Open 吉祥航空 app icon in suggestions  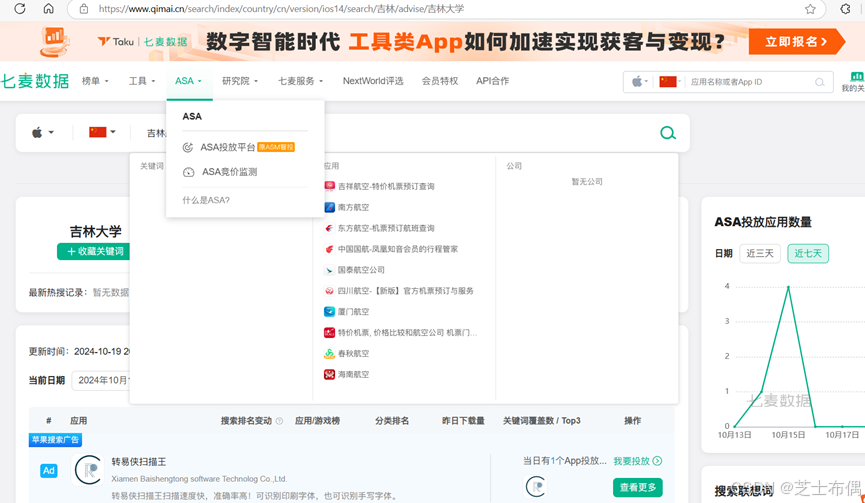coord(329,186)
